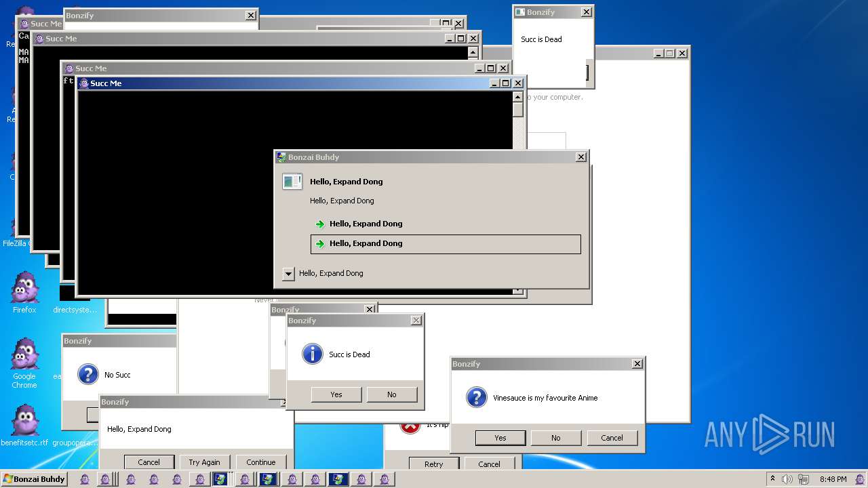The image size is (868, 488).
Task: Choose the focused outlined Hello, Expand Dong command link
Action: 446,244
